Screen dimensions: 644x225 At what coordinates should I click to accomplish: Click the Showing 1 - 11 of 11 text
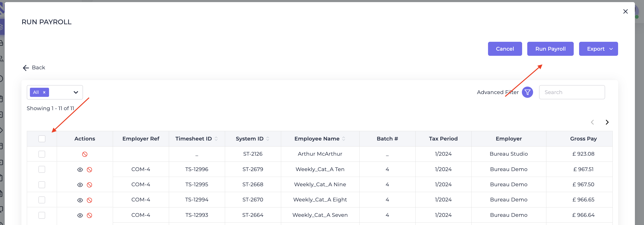[50, 108]
